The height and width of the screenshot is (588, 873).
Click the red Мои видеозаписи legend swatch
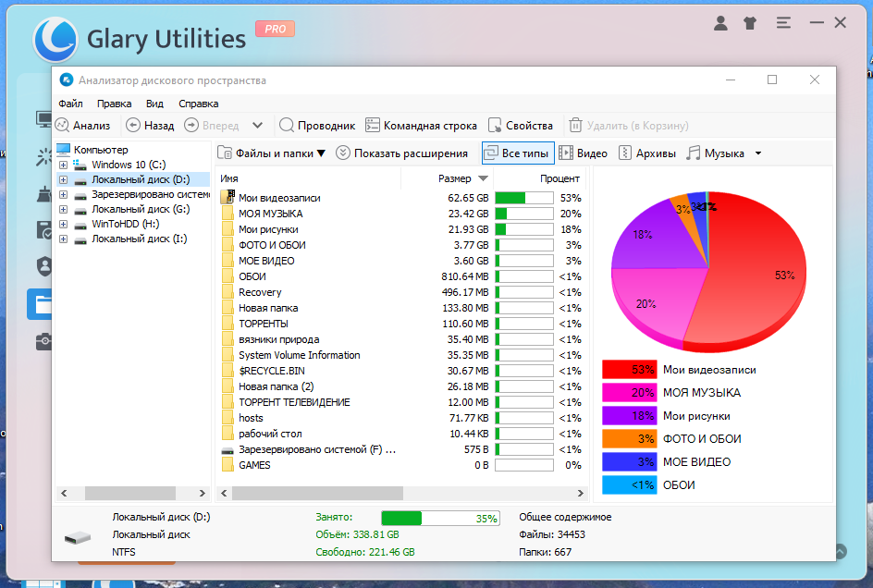click(629, 370)
